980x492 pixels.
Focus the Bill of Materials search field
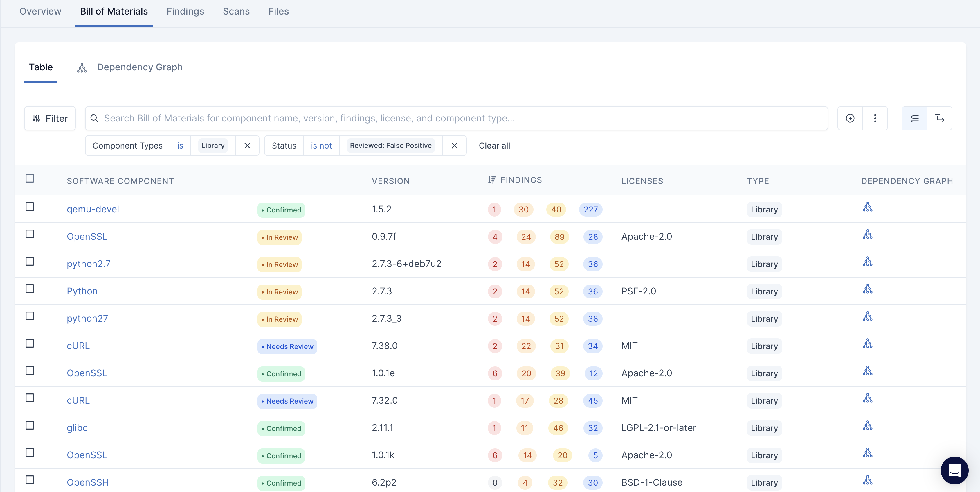click(x=457, y=119)
